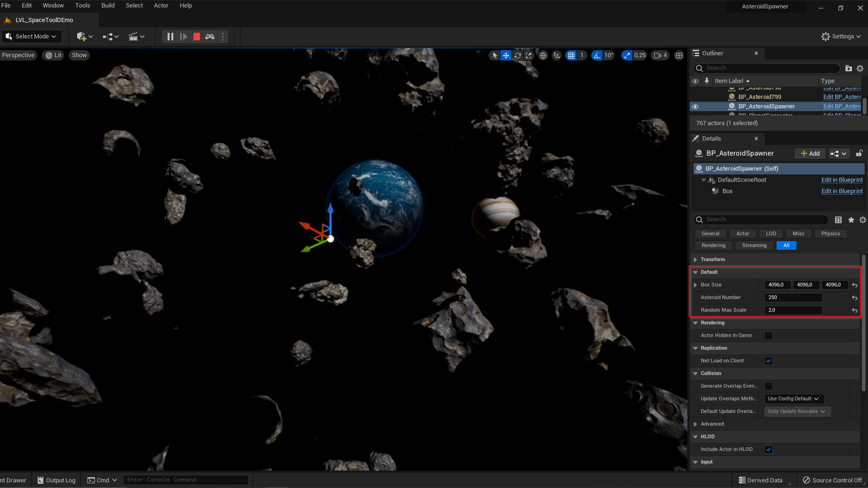This screenshot has width=868, height=488.
Task: Collapse DefaultSceneRoot component tree
Action: 703,180
